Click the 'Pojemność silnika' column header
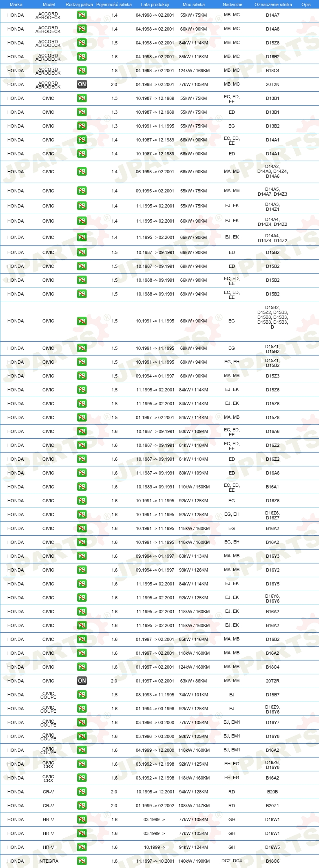This screenshot has height=868, width=319. (114, 4)
